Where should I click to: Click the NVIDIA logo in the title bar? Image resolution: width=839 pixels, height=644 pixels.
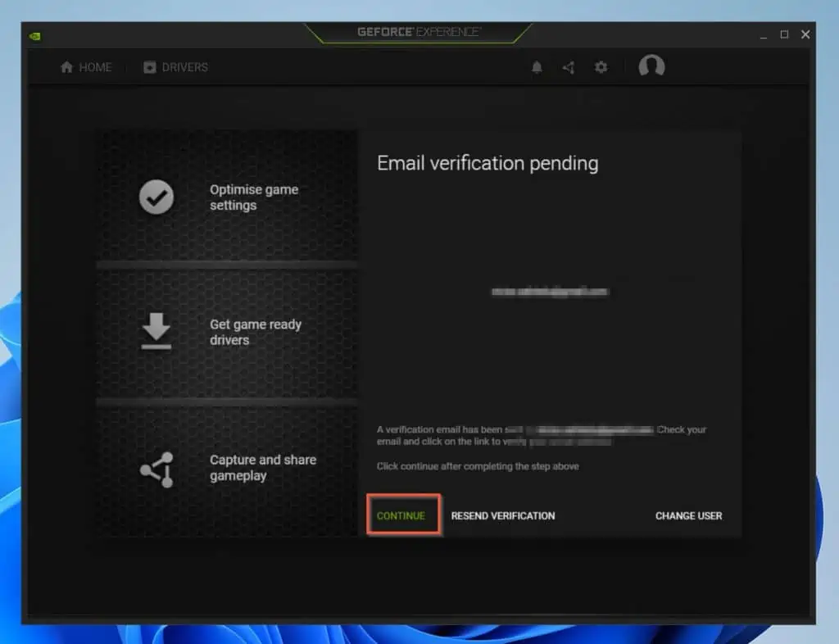point(36,34)
